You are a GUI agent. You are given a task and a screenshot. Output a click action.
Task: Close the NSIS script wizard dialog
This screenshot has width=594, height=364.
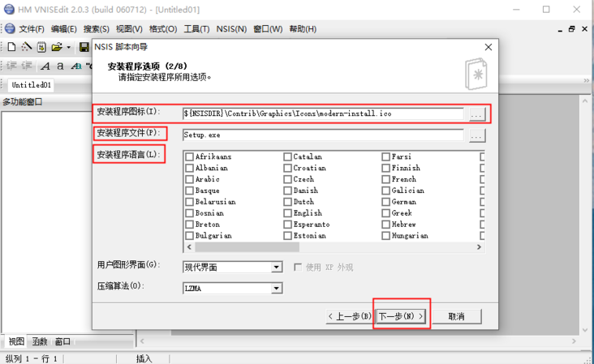[x=489, y=47]
